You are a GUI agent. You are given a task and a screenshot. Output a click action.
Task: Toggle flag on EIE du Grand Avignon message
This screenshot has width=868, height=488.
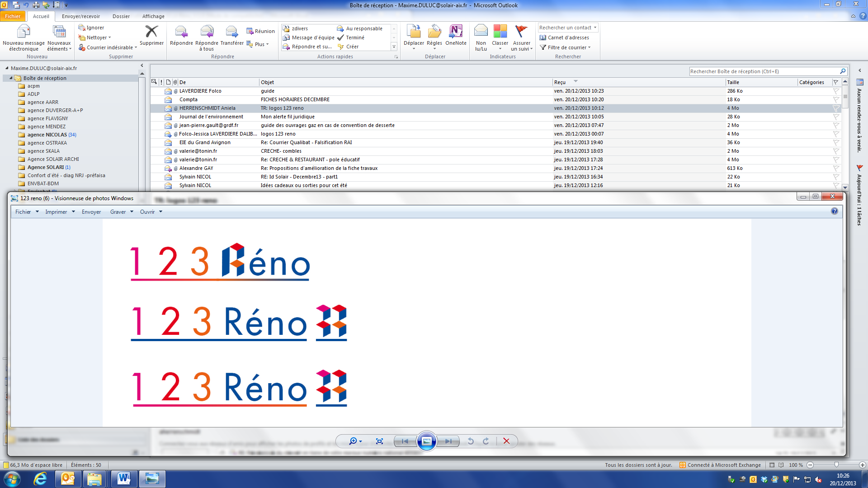click(x=836, y=143)
